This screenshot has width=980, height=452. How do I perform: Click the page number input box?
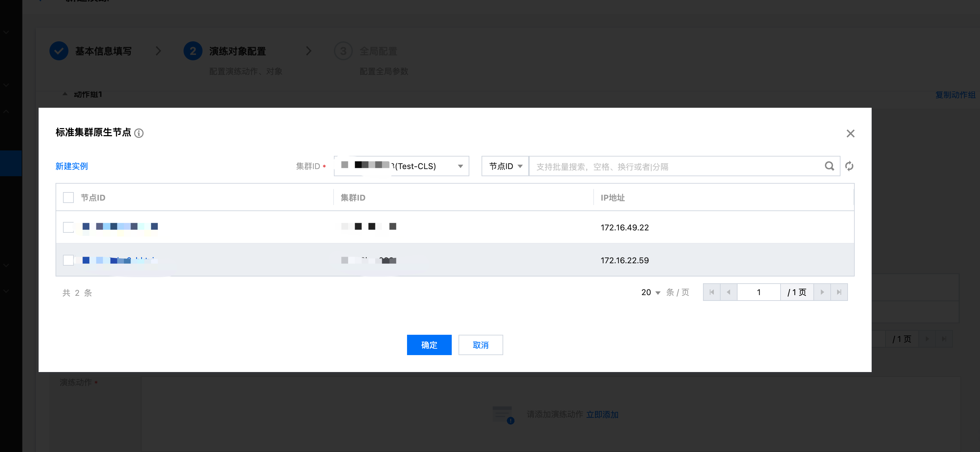click(x=758, y=292)
